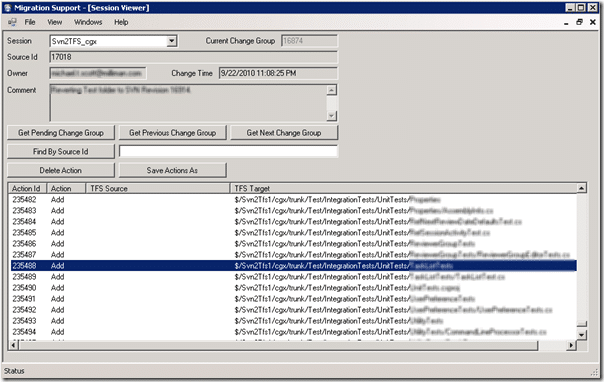
Task: Click Get Next Change Group button
Action: tap(284, 133)
